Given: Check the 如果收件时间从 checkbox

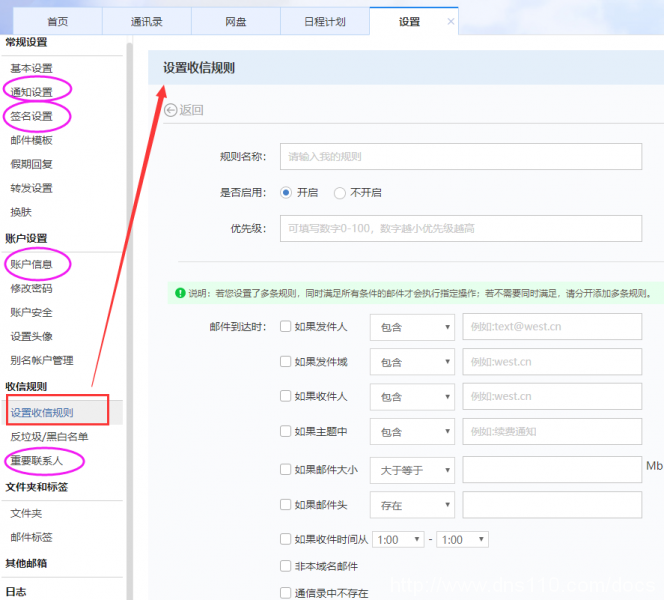Looking at the screenshot, I should click(285, 539).
